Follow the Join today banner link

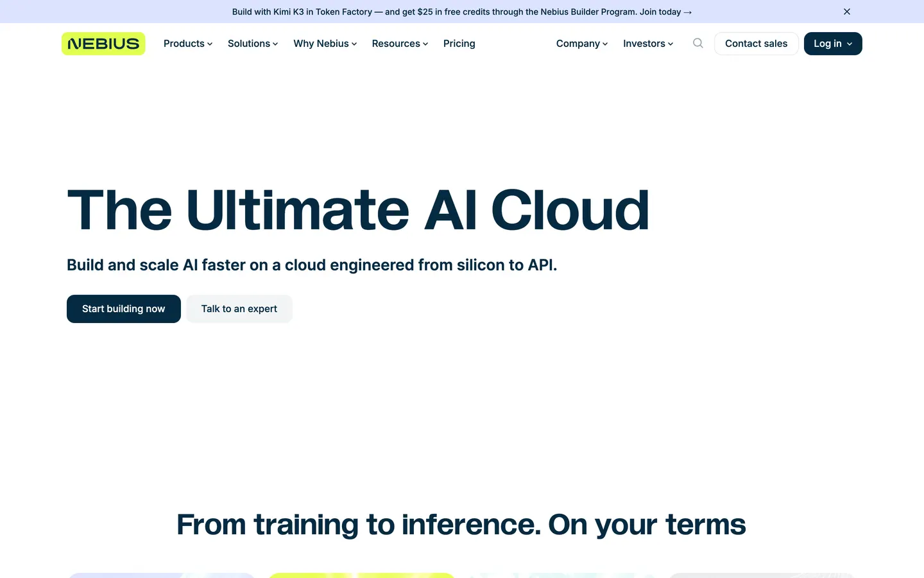coord(665,12)
